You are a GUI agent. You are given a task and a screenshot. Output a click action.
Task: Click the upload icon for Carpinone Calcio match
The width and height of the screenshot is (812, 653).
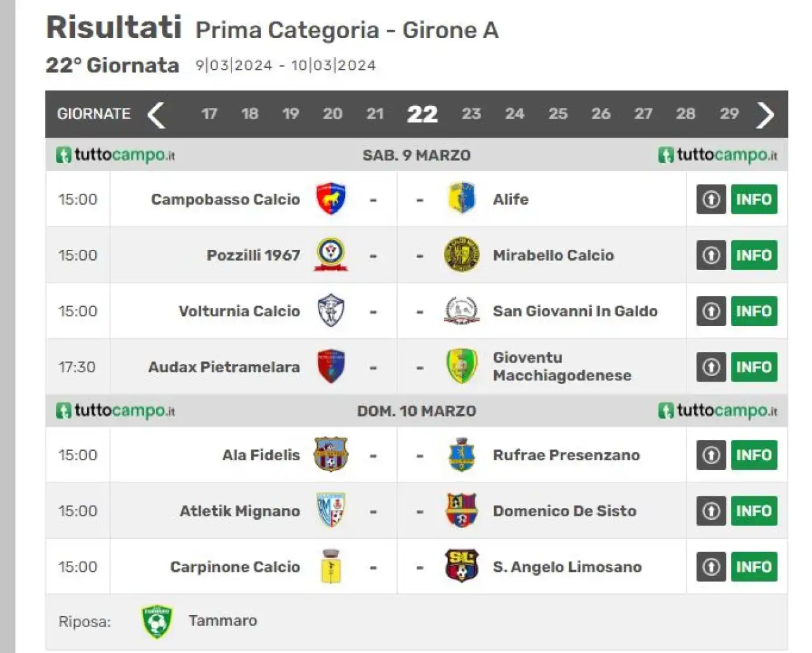[711, 567]
